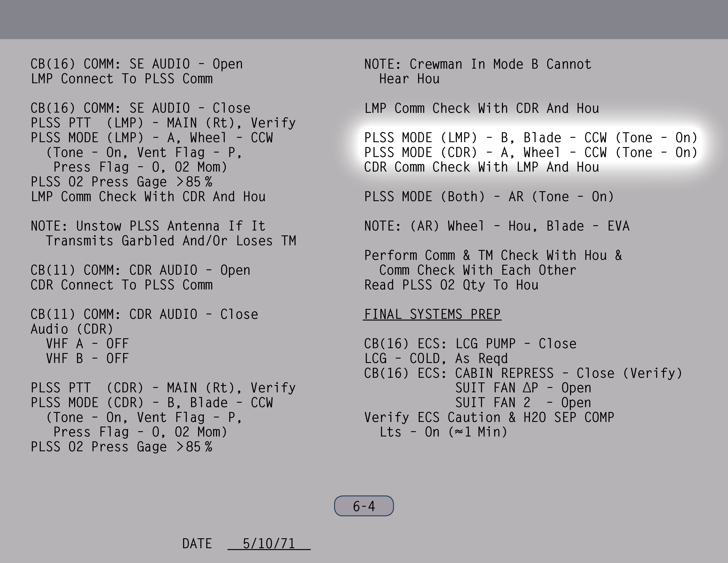Image resolution: width=728 pixels, height=563 pixels.
Task: Click the CB(16) COMM: SE AUDIO - Open line
Action: [137, 64]
